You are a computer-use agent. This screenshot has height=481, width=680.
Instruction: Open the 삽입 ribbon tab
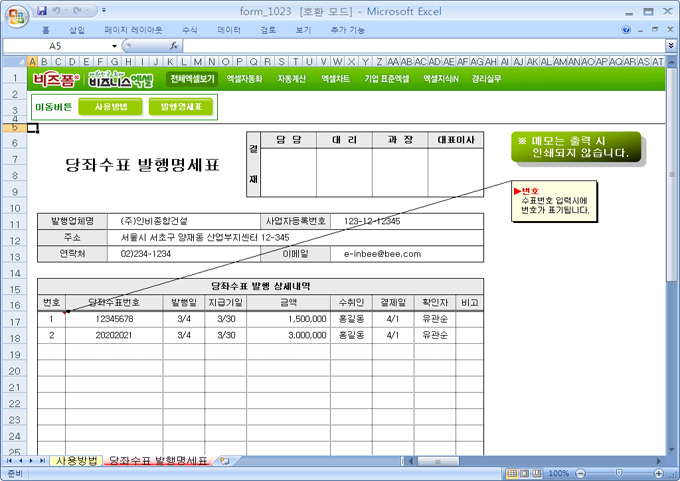tap(77, 30)
